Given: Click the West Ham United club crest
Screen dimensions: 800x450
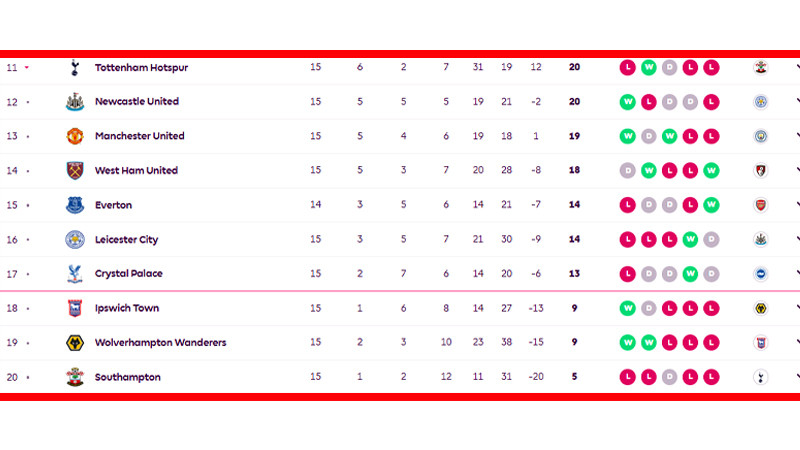Looking at the screenshot, I should tap(75, 170).
